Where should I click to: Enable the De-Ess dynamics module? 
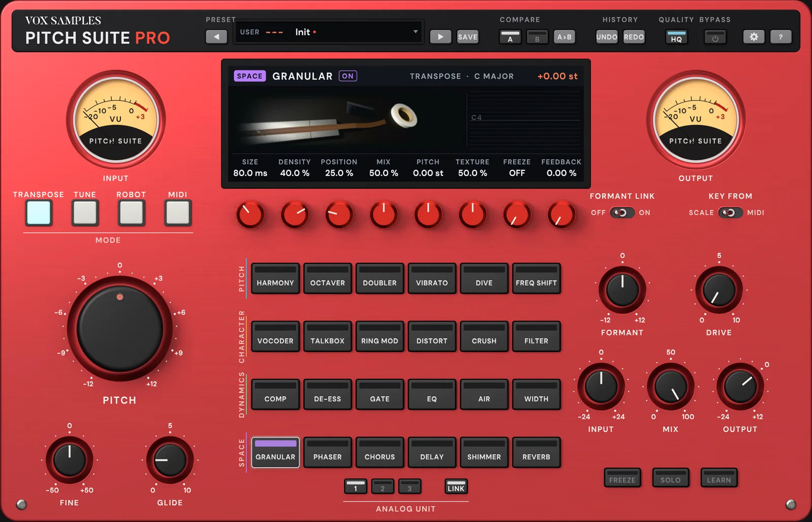click(x=327, y=394)
